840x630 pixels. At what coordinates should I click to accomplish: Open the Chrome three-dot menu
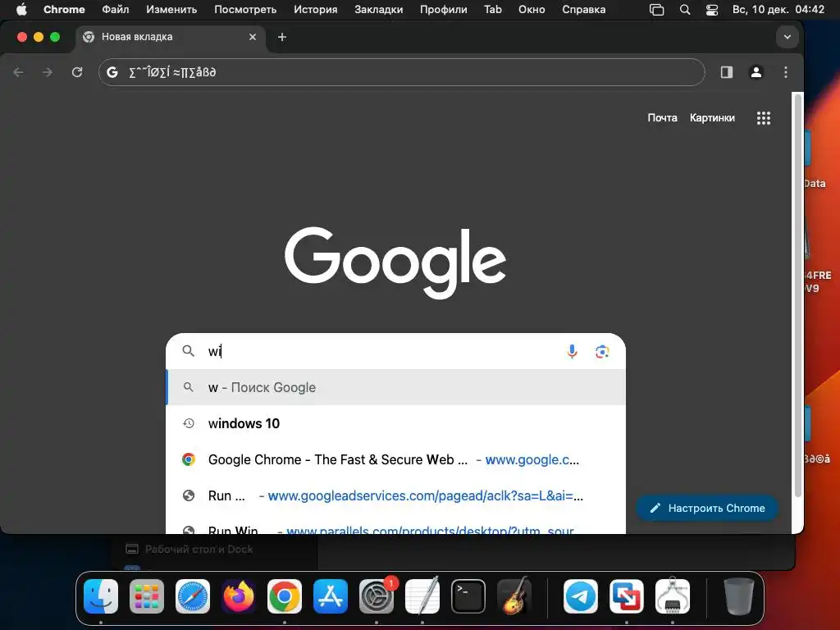pos(785,72)
